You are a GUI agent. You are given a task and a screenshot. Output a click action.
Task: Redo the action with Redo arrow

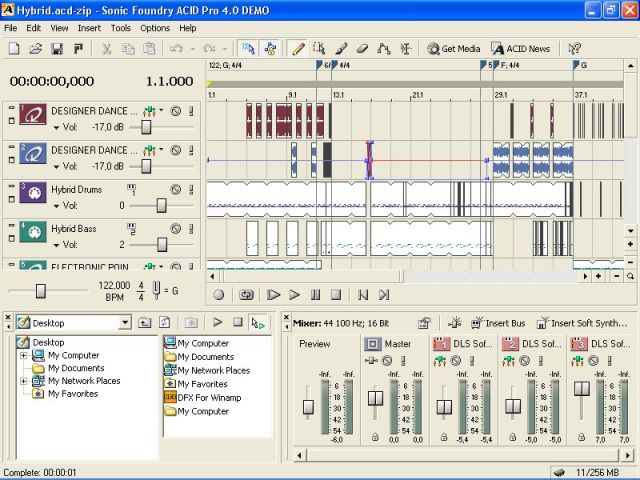click(x=209, y=49)
